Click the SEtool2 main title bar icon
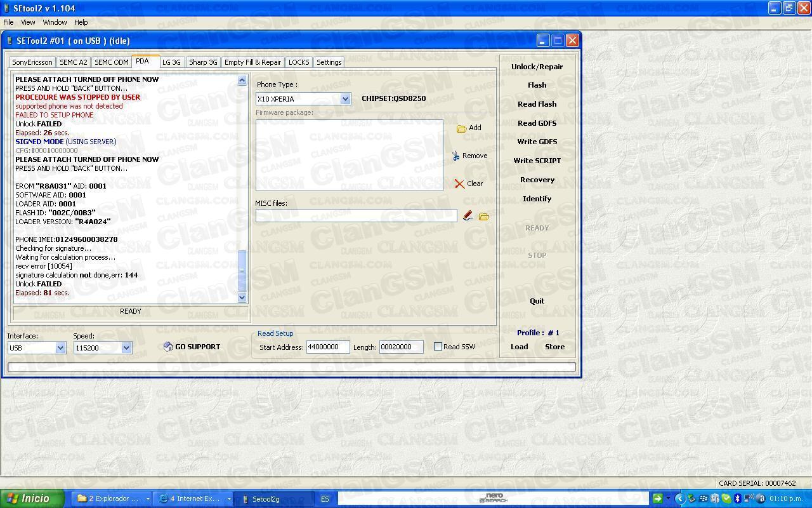Screen dimensions: 812x508 pyautogui.click(x=6, y=8)
